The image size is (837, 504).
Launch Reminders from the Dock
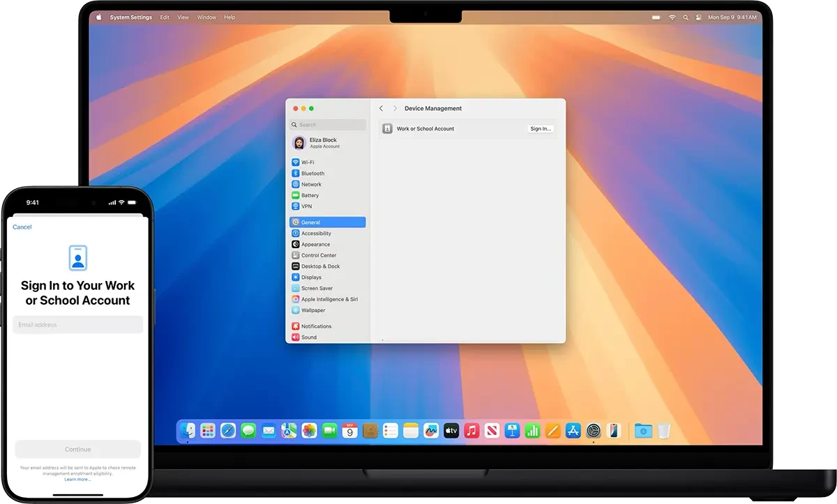coord(391,431)
